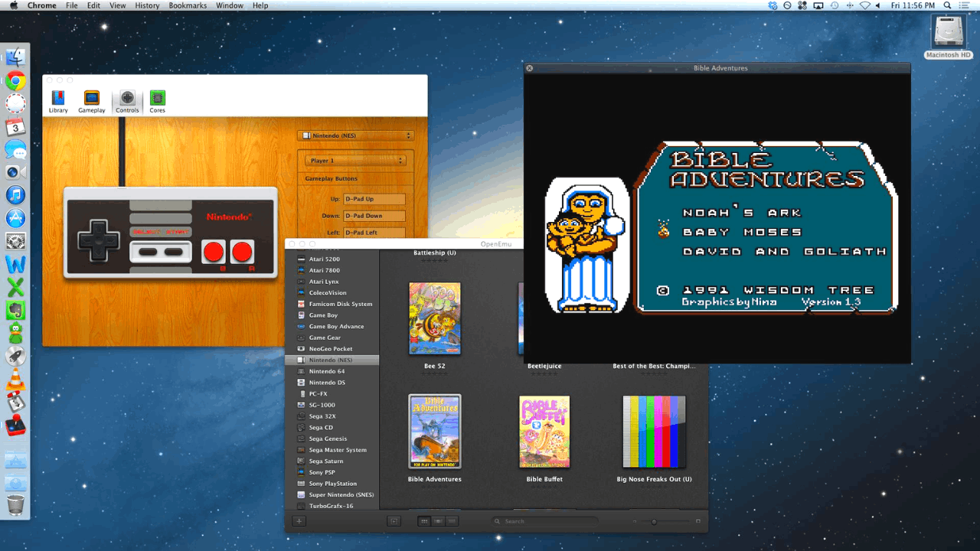Select Sega Genesis in the sidebar
The height and width of the screenshot is (551, 980).
click(x=332, y=439)
